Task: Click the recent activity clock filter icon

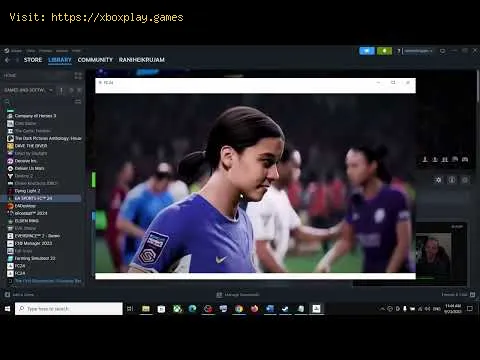Action: pos(71,90)
